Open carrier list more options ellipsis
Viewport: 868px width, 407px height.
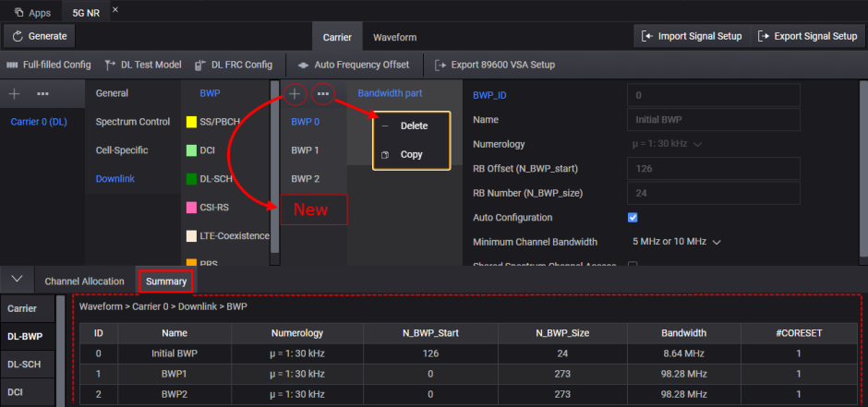click(42, 94)
